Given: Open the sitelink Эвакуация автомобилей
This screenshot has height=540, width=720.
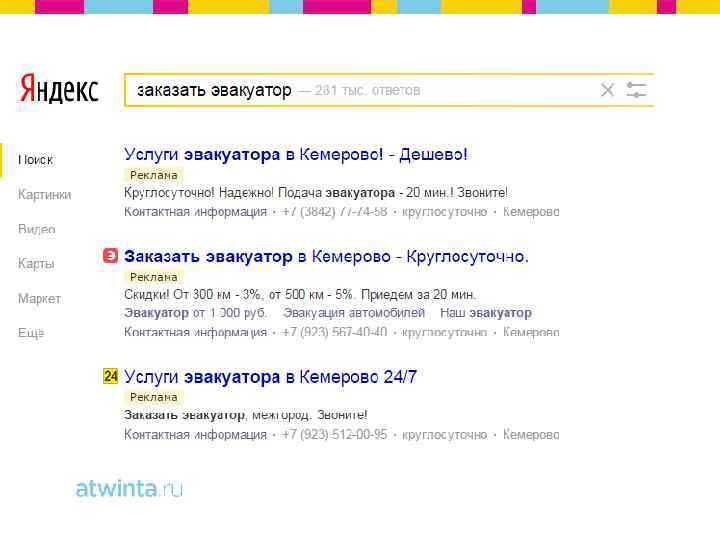Looking at the screenshot, I should point(354,313).
